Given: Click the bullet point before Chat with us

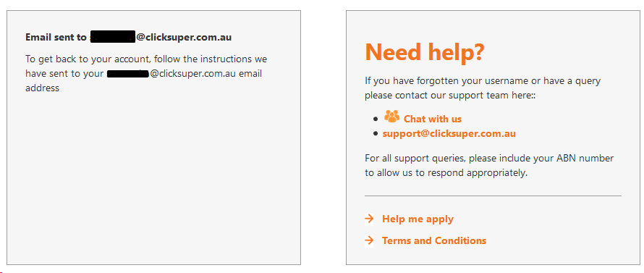Looking at the screenshot, I should [x=376, y=119].
